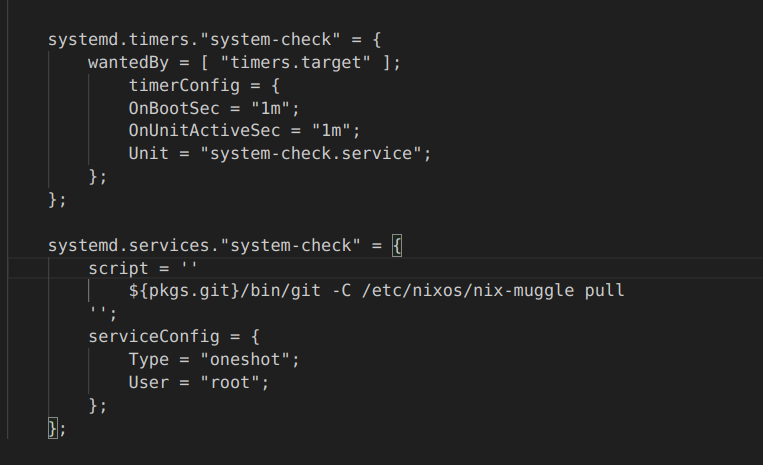Click the "system-check.service" string value
Viewport: 763px width, 465px height.
click(315, 153)
